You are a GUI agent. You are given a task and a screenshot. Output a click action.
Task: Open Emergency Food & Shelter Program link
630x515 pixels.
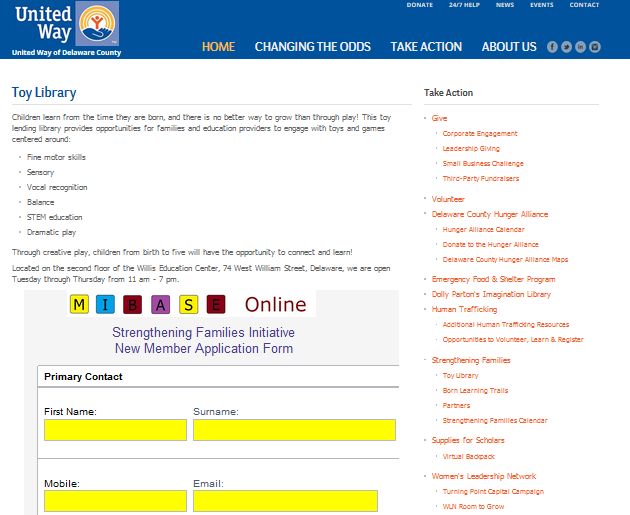pos(493,279)
